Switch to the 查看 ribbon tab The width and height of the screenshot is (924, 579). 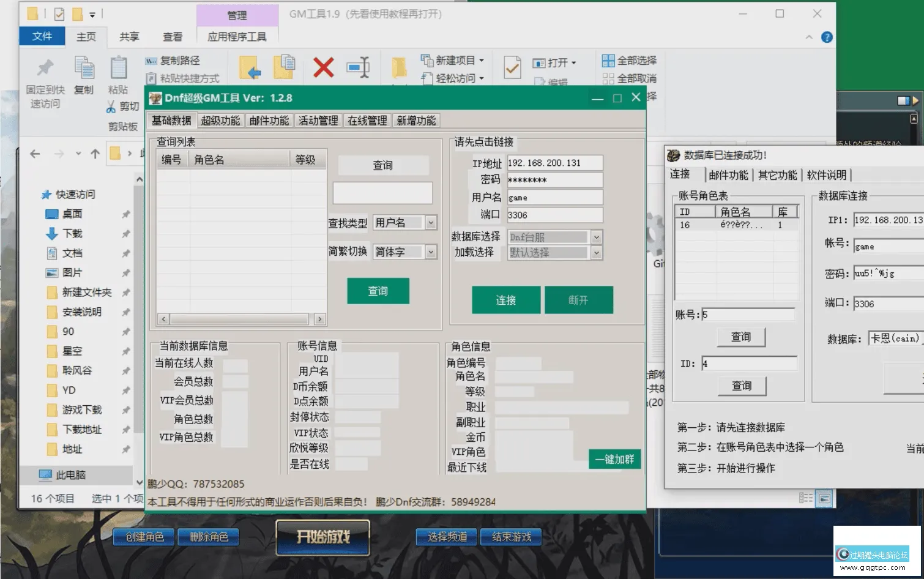click(173, 37)
